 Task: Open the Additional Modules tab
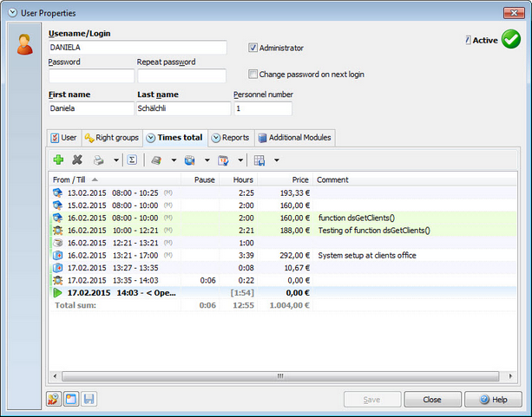(295, 138)
